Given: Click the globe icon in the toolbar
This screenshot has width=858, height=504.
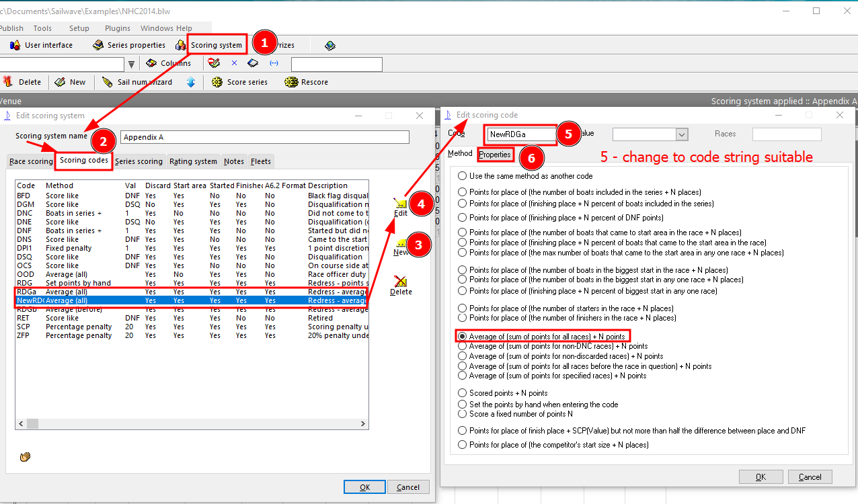Looking at the screenshot, I should click(329, 45).
